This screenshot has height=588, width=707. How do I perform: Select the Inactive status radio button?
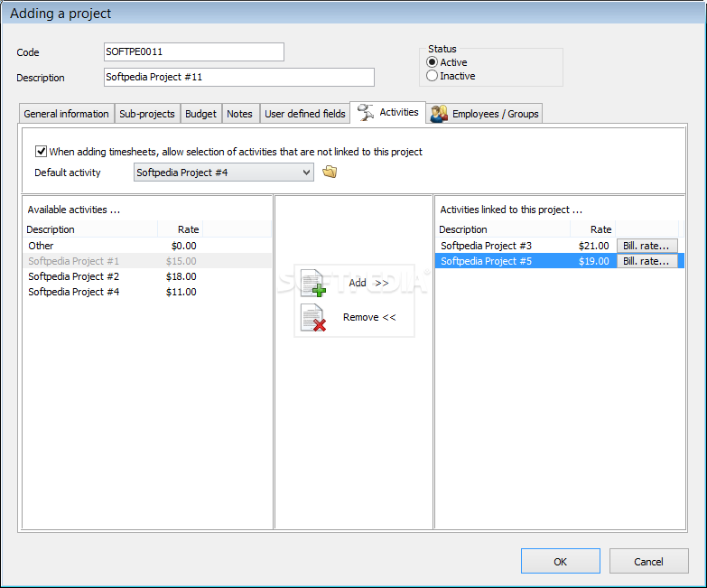432,76
